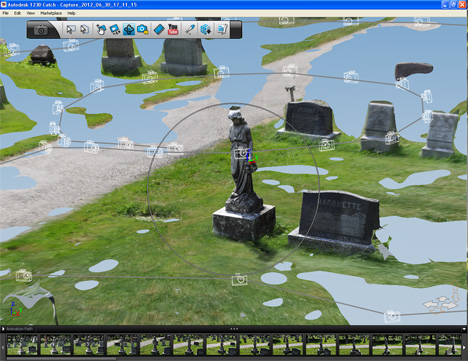468x361 pixels.
Task: Open the Marketplace menu
Action: (x=51, y=13)
